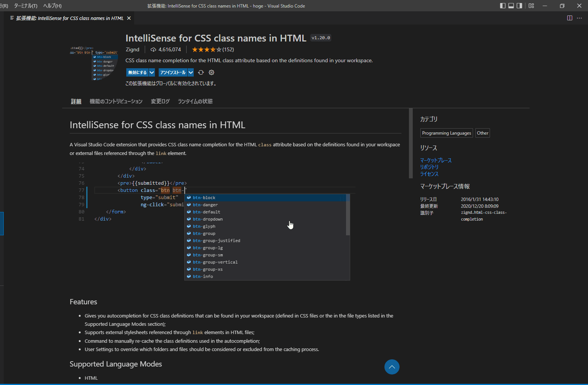Click the extension sync/auto-update icon
588x385 pixels.
201,72
